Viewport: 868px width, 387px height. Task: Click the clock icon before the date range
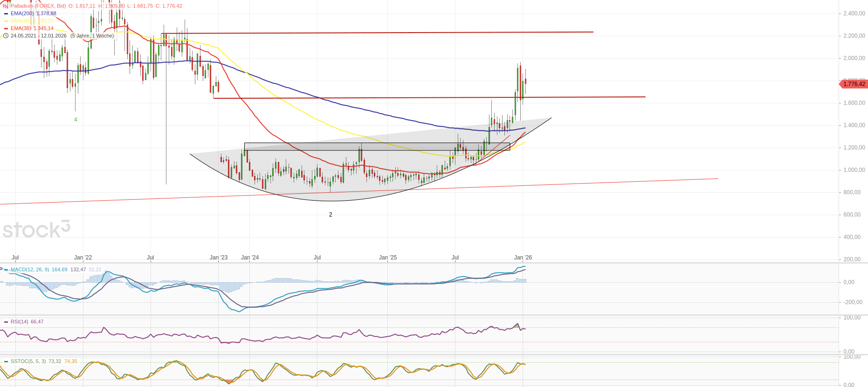(6, 36)
